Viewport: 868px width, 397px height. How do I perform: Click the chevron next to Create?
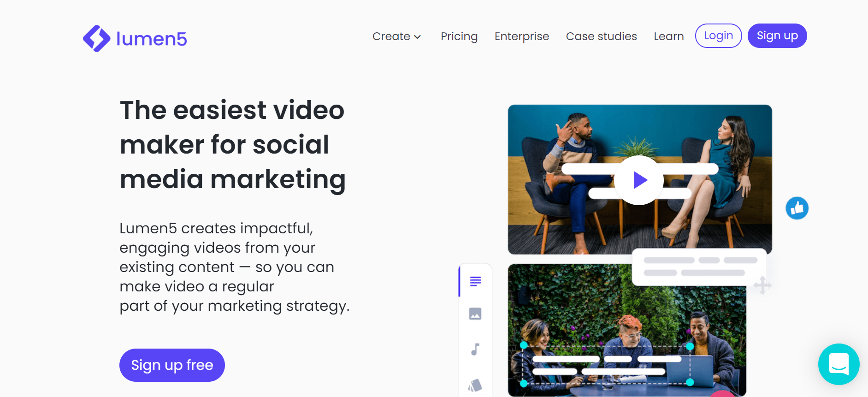[418, 37]
